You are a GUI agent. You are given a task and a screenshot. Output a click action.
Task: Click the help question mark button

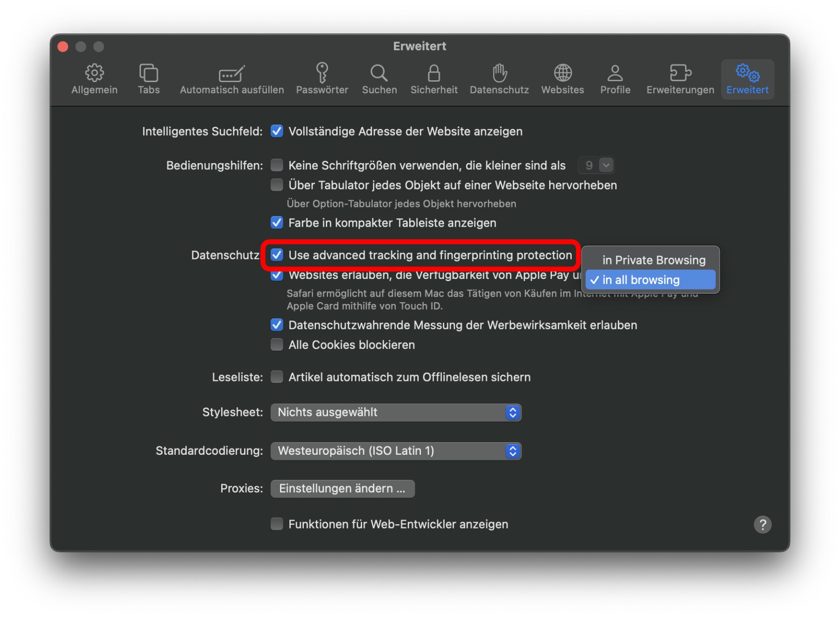[x=762, y=524]
